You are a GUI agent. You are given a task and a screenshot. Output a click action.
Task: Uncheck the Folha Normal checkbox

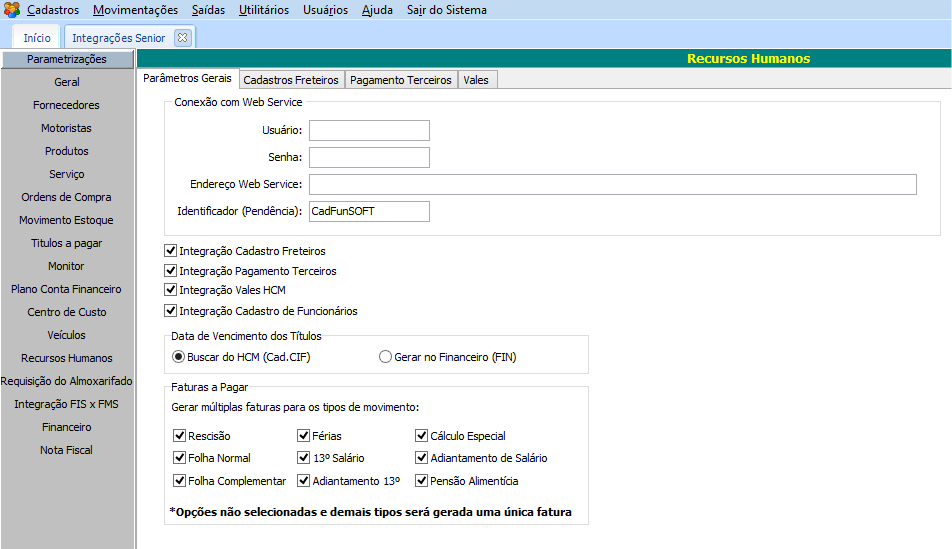pos(179,458)
